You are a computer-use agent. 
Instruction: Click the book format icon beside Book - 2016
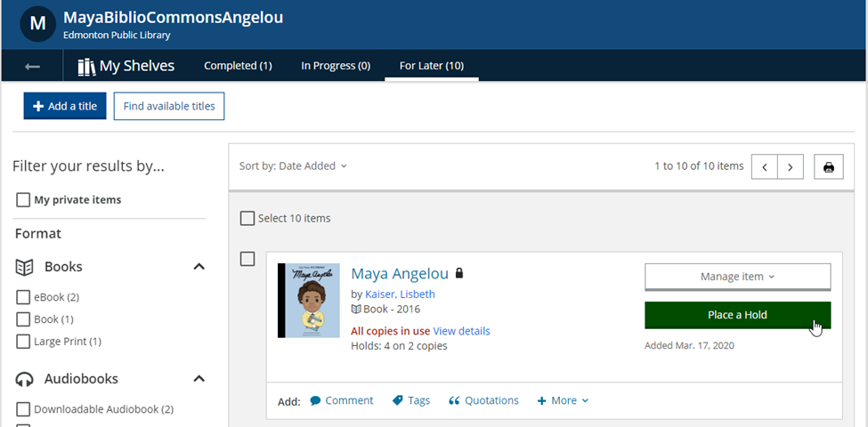[x=356, y=310]
